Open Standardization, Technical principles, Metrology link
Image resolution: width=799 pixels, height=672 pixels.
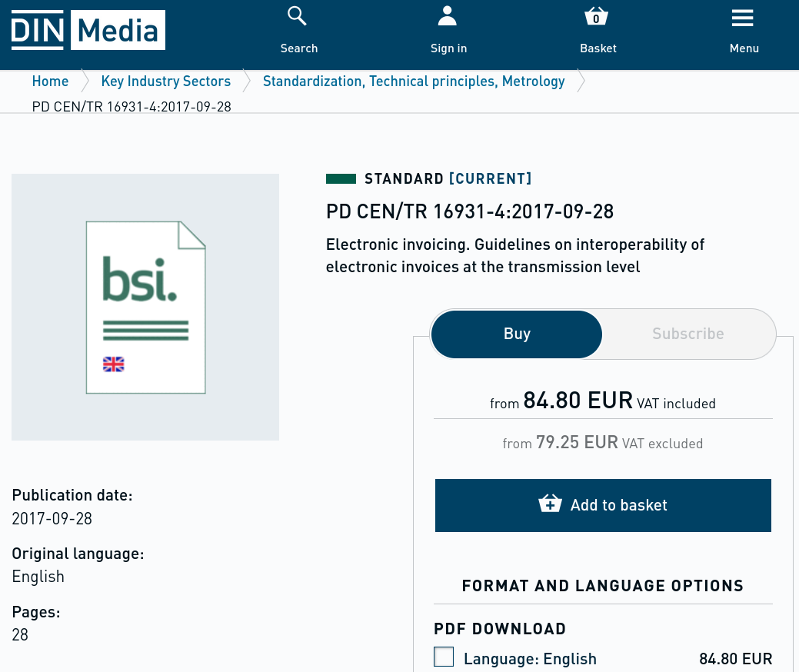[414, 82]
